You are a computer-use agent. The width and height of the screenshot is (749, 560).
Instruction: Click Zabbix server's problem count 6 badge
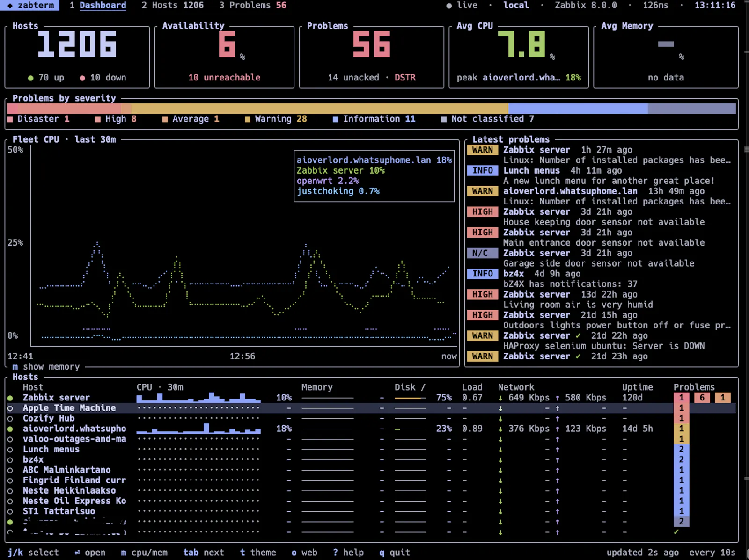click(702, 398)
